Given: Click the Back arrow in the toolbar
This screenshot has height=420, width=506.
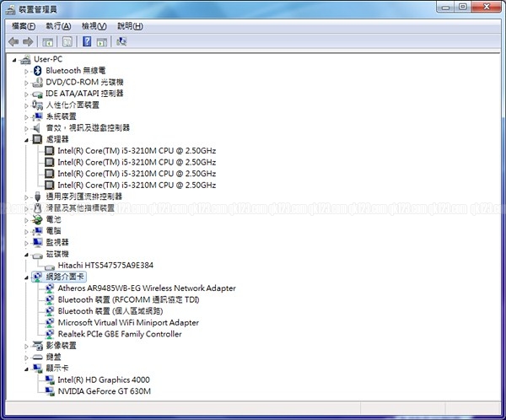Looking at the screenshot, I should 13,41.
